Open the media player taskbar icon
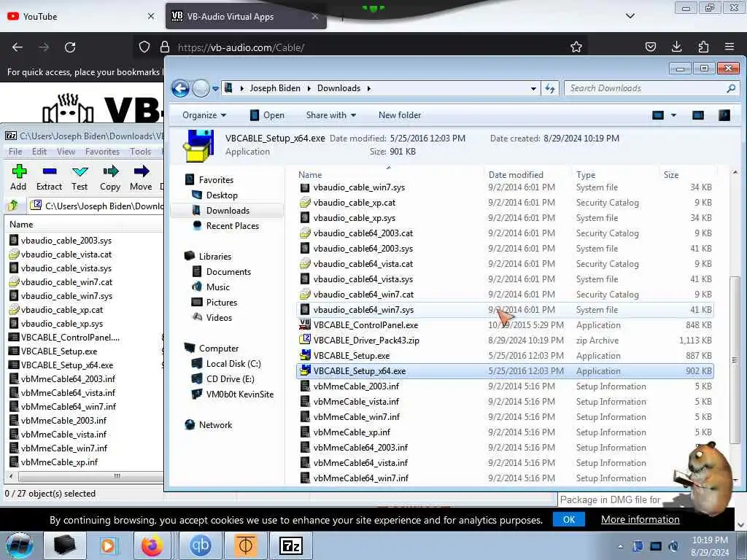 (x=108, y=545)
